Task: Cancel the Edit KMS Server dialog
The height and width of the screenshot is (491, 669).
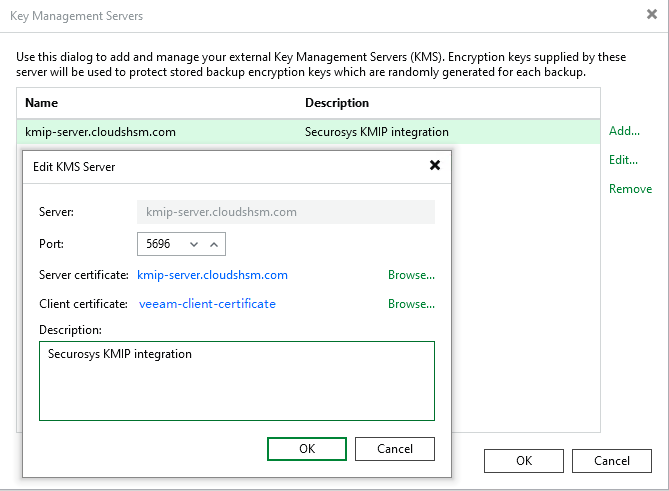Action: (395, 449)
